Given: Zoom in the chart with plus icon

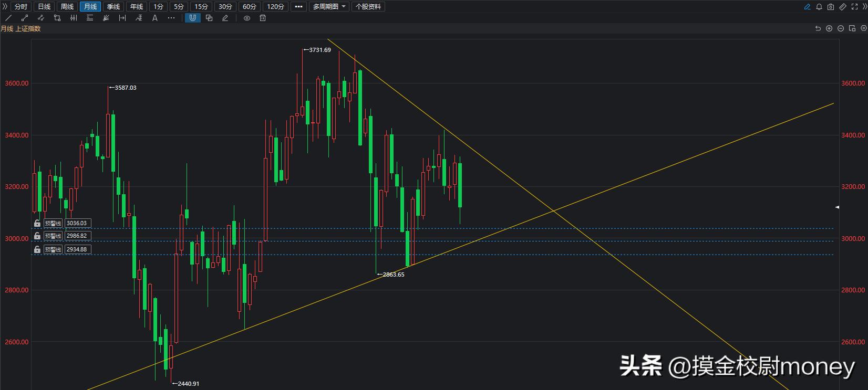Looking at the screenshot, I should 829,28.
